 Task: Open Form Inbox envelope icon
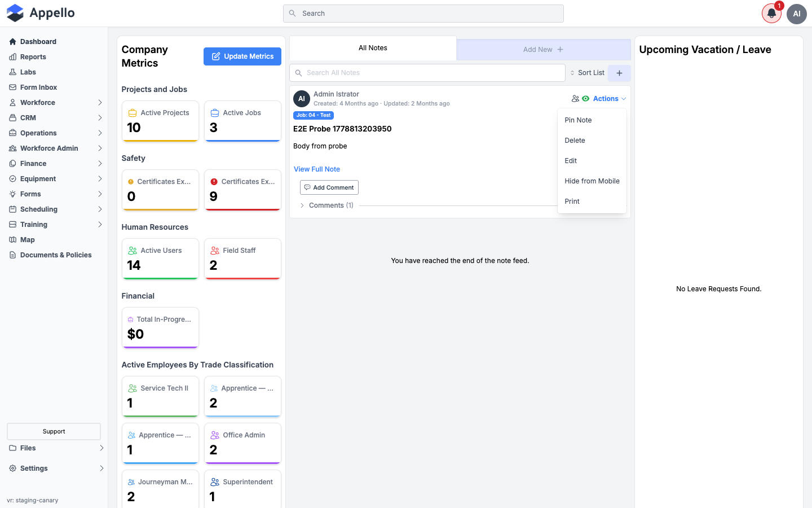(x=12, y=87)
